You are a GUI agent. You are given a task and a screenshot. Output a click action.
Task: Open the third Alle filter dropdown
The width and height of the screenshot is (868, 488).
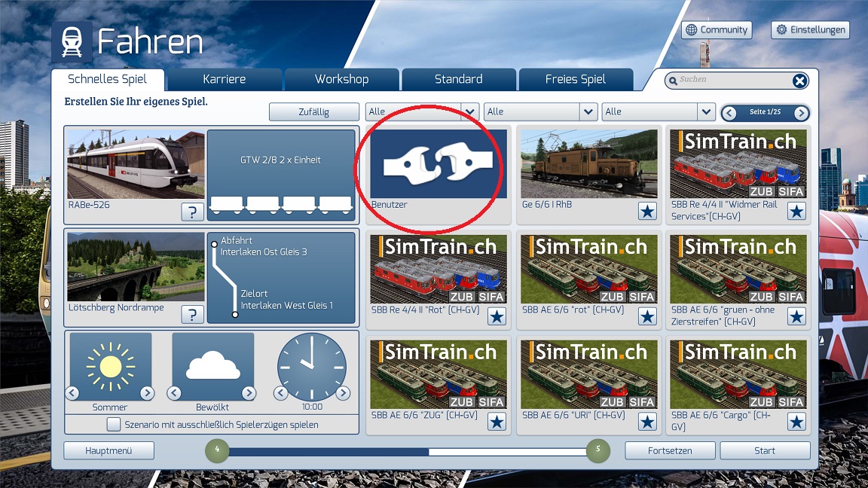[659, 111]
